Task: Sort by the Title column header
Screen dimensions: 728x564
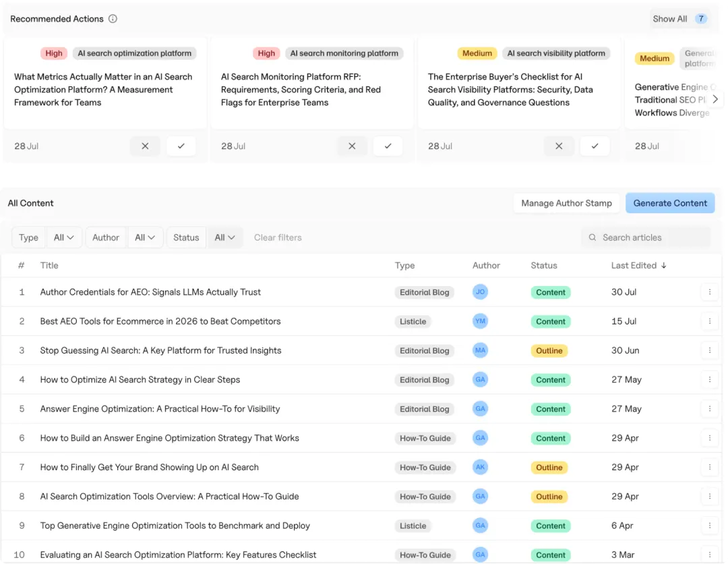Action: 49,265
